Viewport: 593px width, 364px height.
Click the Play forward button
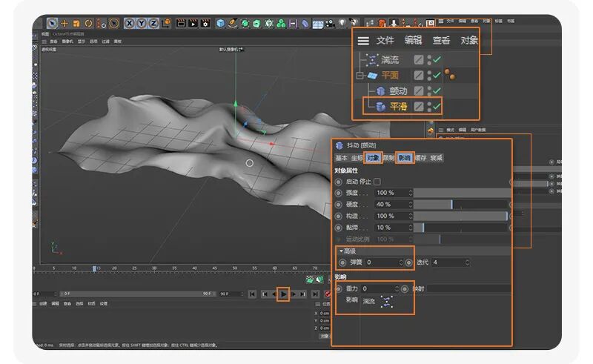pyautogui.click(x=283, y=294)
